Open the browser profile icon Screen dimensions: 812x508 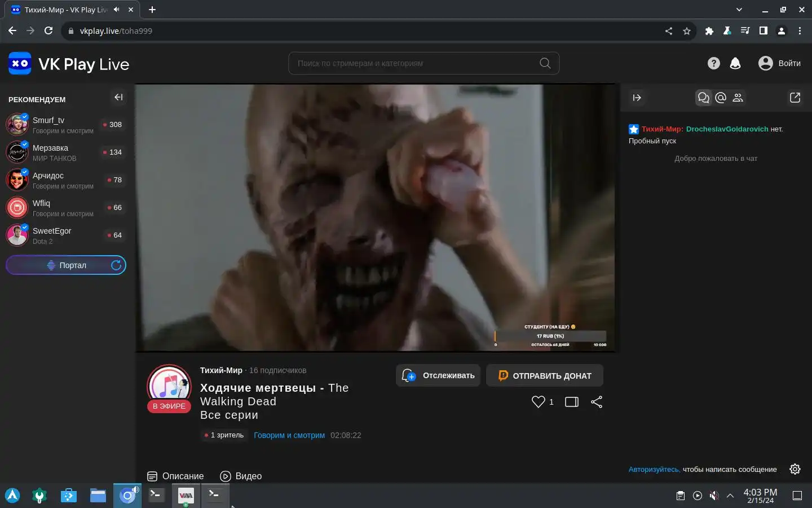(x=782, y=31)
